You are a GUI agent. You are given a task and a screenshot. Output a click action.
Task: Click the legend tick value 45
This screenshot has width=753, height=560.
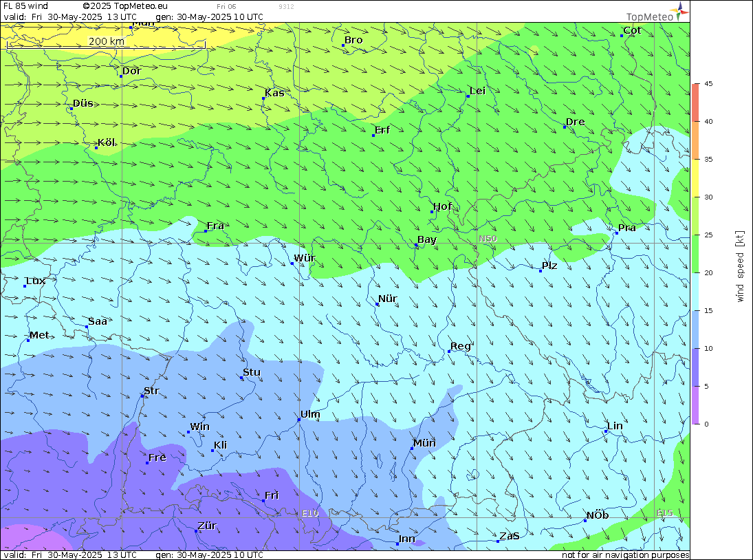[x=708, y=83]
